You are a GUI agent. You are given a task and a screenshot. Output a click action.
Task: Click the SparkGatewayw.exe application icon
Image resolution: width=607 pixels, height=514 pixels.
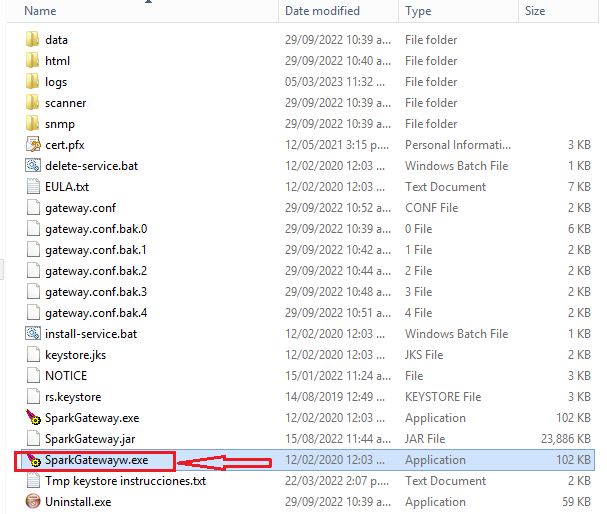point(33,460)
